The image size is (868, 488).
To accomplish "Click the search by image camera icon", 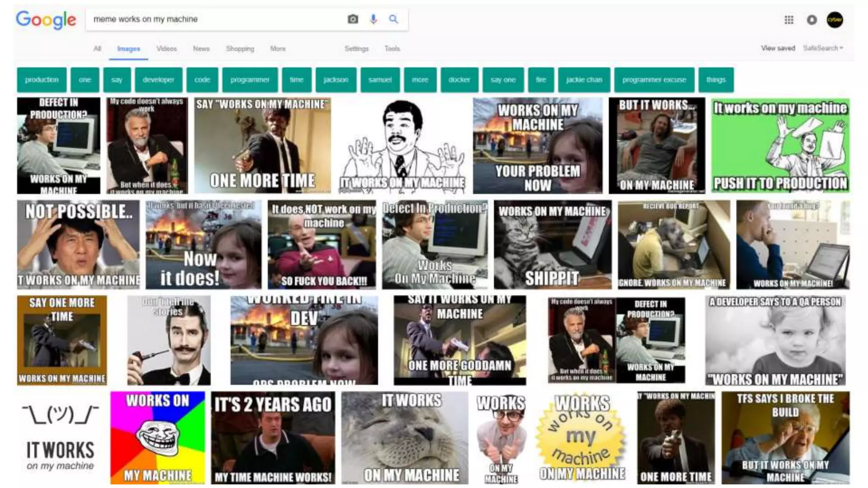I will (x=353, y=19).
